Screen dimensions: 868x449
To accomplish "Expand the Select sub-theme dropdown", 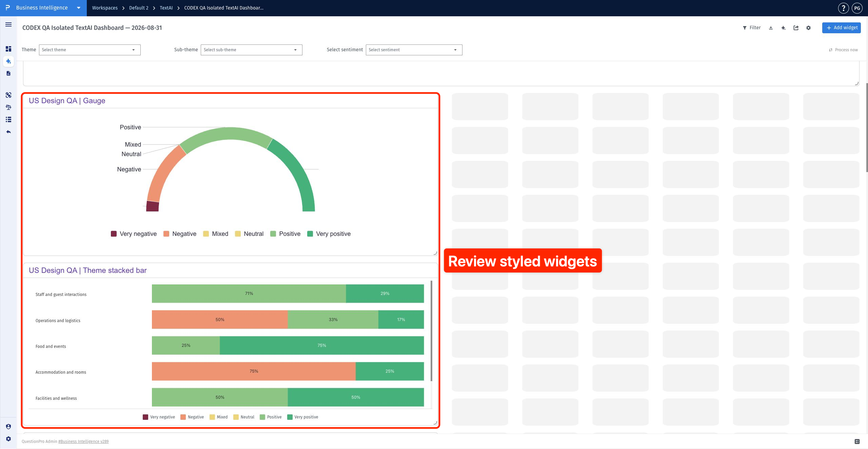I will pos(252,50).
